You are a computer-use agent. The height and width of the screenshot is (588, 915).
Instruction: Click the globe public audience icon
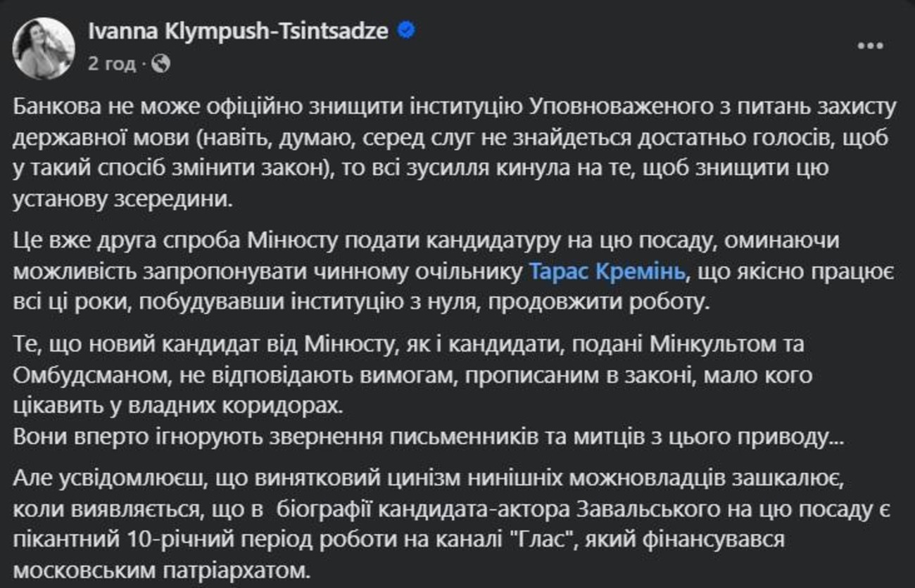click(160, 64)
